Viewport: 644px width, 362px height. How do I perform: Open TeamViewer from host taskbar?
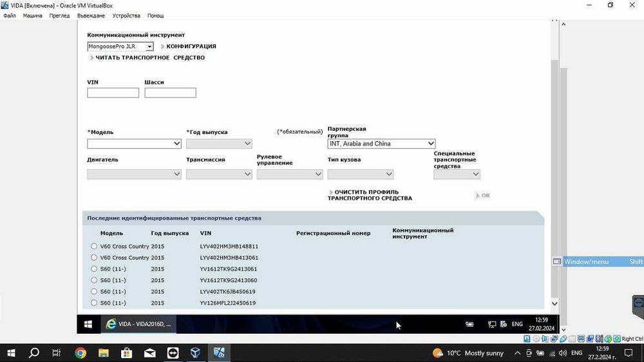[x=173, y=353]
